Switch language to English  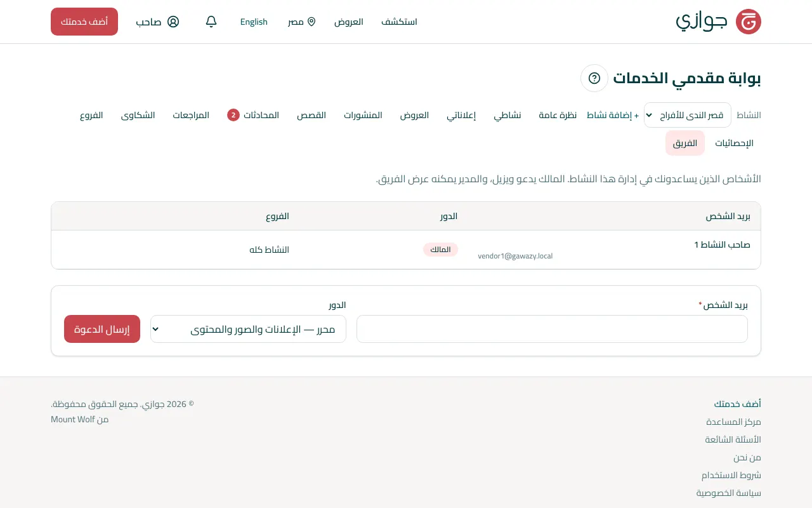click(254, 22)
